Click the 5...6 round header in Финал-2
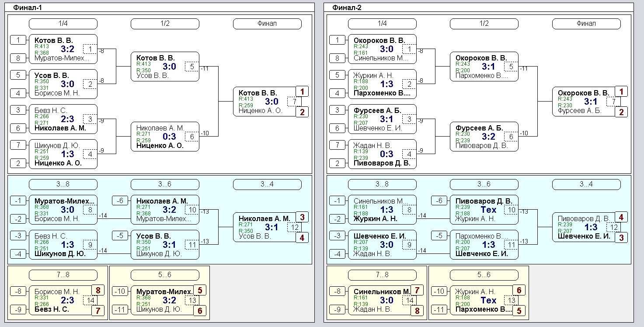Screen dimensions: 644x327 coord(484,275)
